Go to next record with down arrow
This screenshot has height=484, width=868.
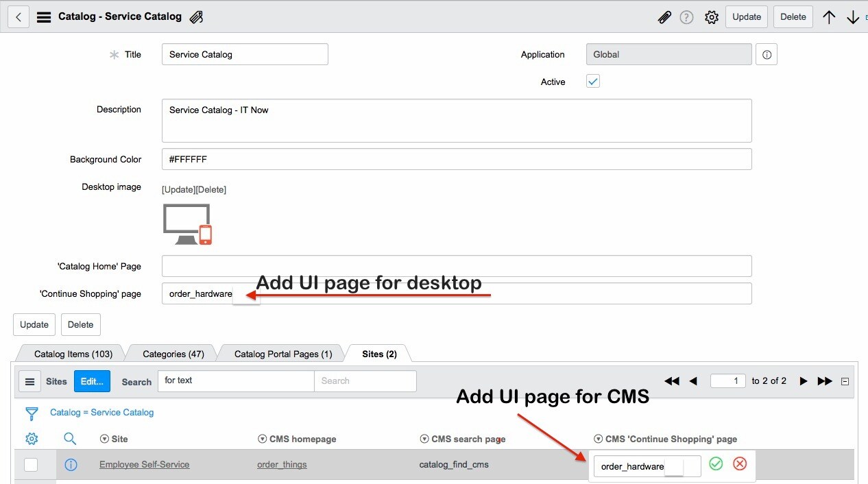[x=853, y=17]
